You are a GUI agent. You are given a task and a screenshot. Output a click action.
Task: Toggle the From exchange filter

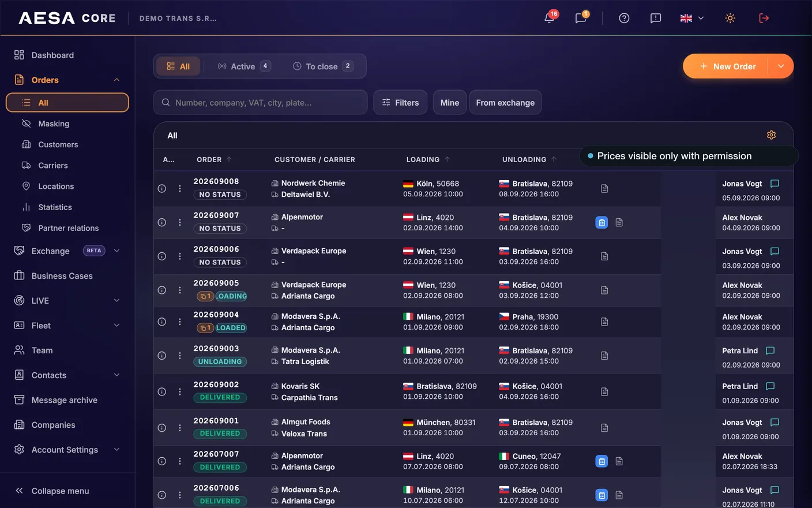(x=505, y=102)
